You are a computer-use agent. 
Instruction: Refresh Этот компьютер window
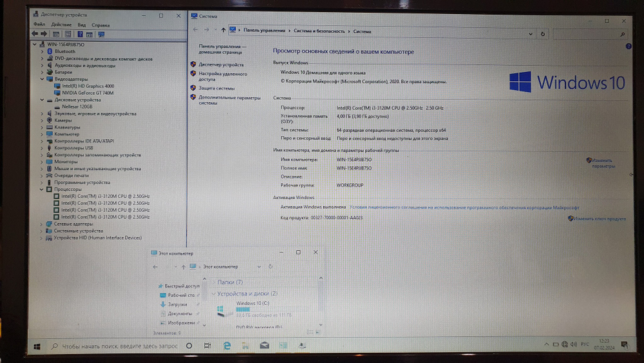pos(270,266)
